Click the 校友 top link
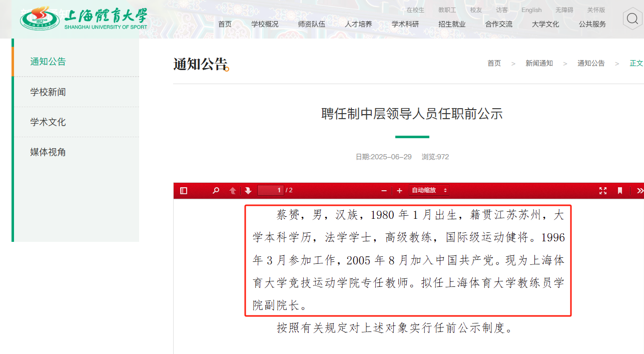 476,10
